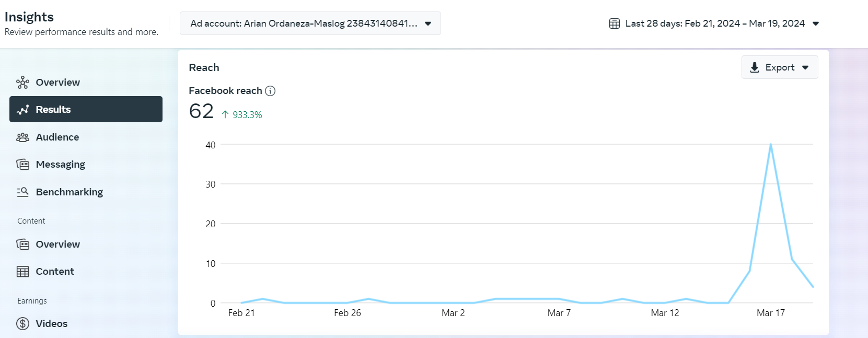Open the Content menu item
Screen dimensions: 868x338
[86, 272]
